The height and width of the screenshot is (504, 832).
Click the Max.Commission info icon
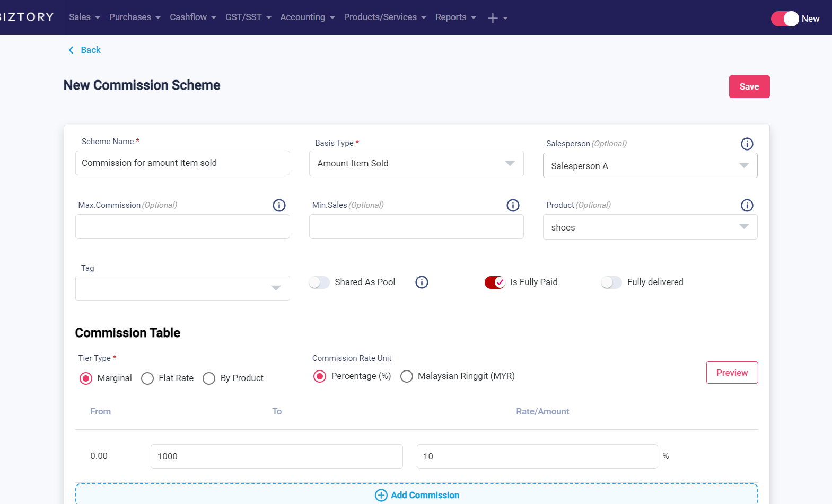coord(279,205)
